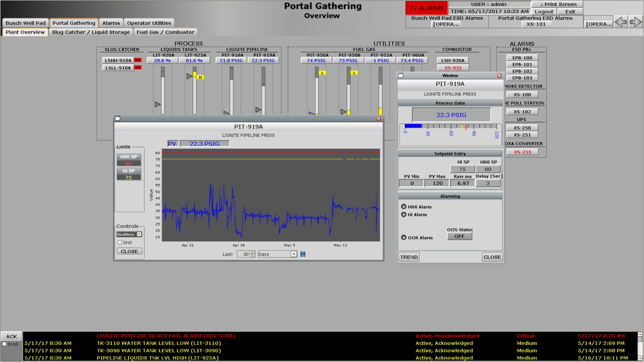Click the red OS indicator next to LSLL-910A
The width and height of the screenshot is (644, 362).
coord(137,68)
